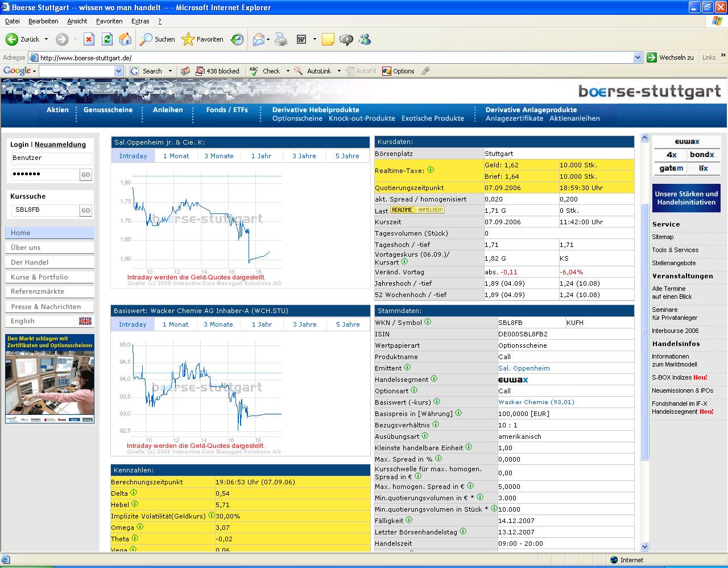728x568 pixels.
Task: Click the British flag icon beside English
Action: click(x=85, y=321)
